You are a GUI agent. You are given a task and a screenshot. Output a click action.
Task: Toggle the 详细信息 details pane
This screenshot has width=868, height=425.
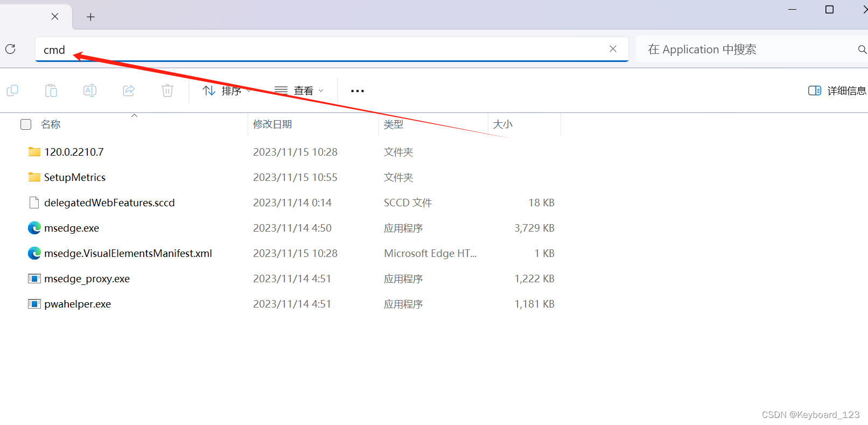[x=837, y=90]
